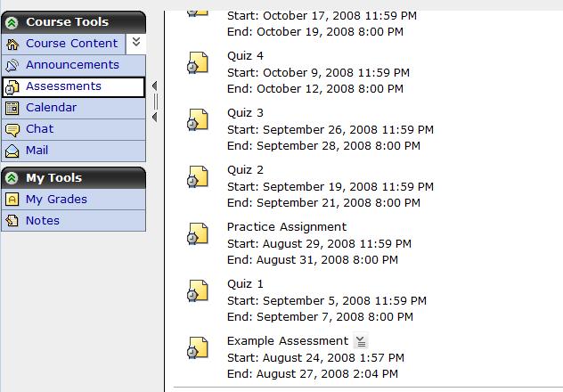Click the upper sidebar collapse arrow
The image size is (563, 392).
[x=154, y=86]
